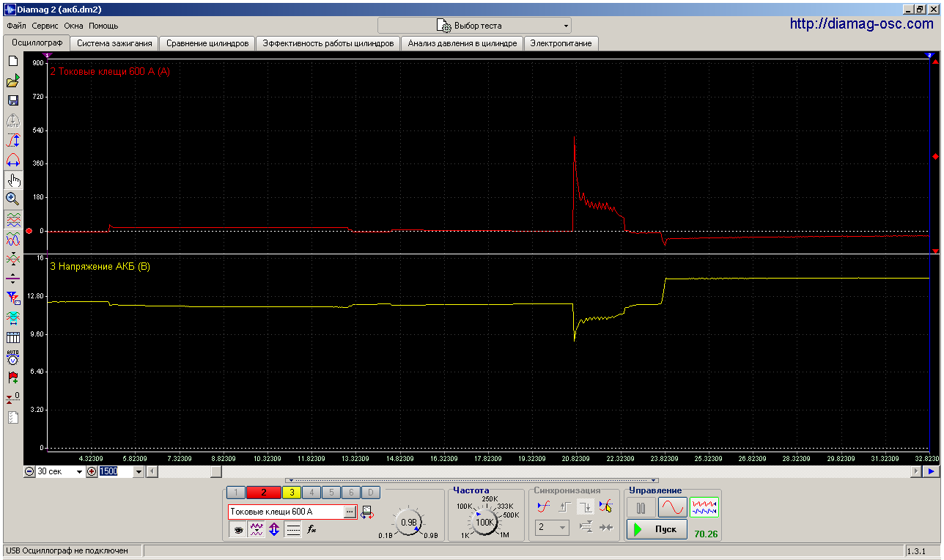
Task: Switch to Электропитание tab
Action: click(x=561, y=43)
